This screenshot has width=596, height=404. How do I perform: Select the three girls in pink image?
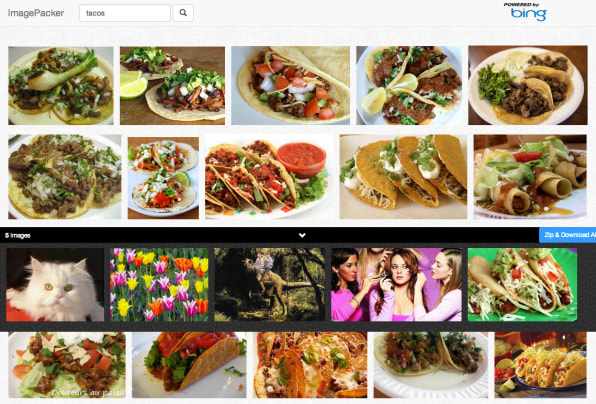pos(396,285)
